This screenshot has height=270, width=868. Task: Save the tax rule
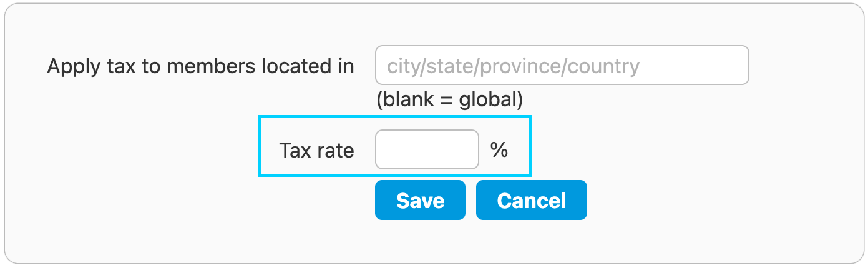coord(420,200)
